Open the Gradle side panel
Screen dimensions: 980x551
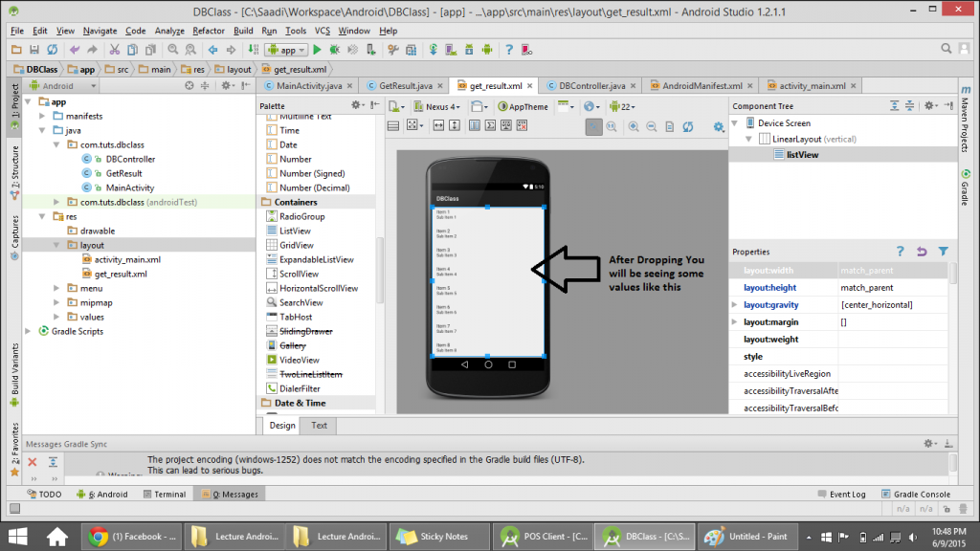click(965, 187)
